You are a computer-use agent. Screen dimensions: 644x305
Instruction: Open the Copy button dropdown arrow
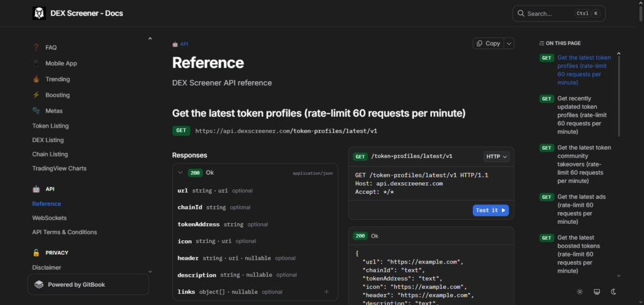(509, 43)
